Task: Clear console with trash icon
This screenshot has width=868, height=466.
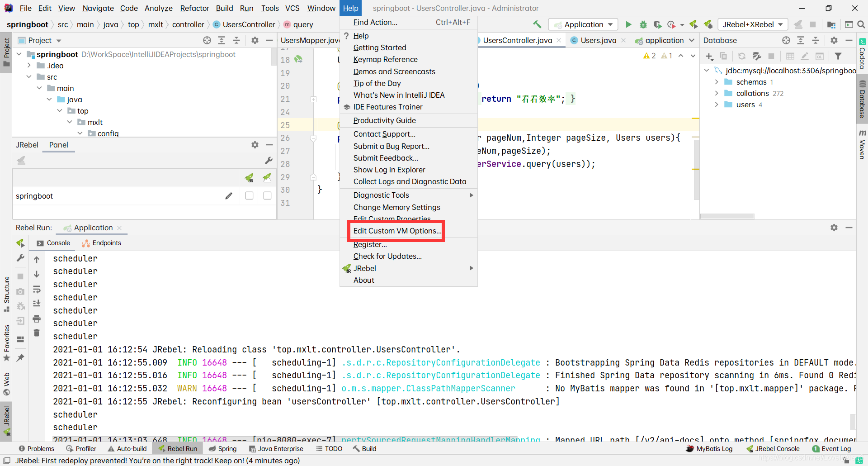Action: pos(37,333)
